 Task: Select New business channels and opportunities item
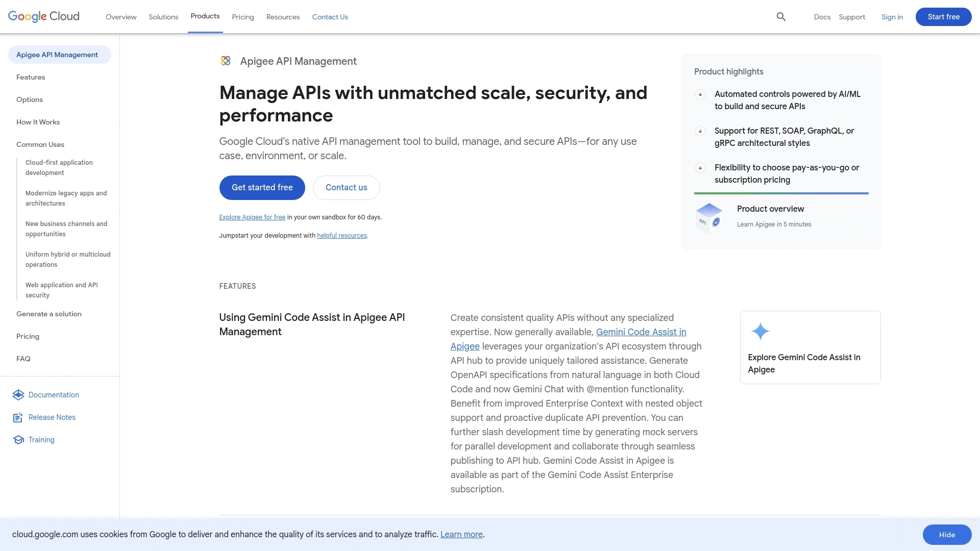66,229
